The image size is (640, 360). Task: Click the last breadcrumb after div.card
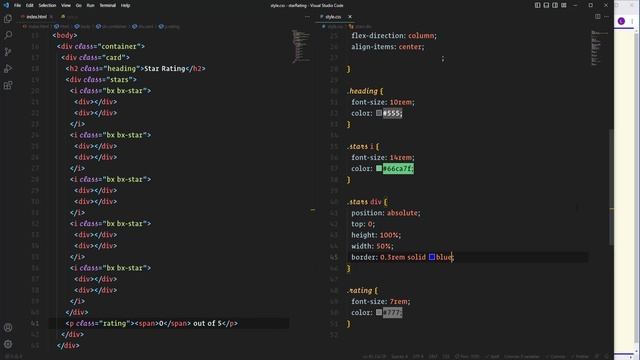[169, 27]
